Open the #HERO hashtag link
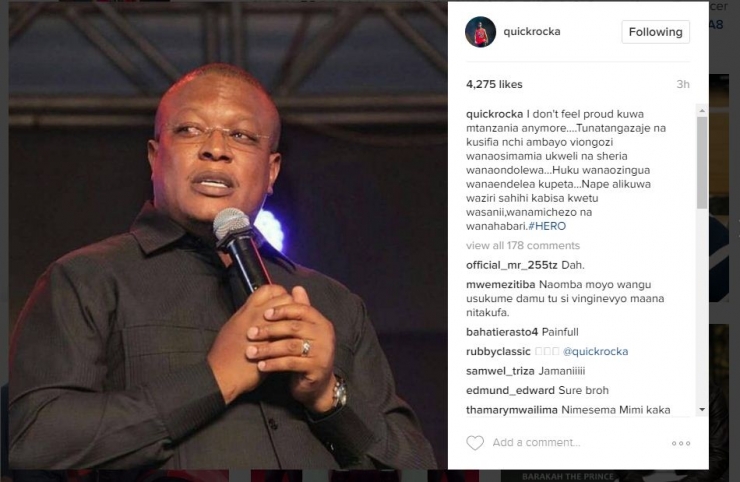Screen dimensions: 740x482 pos(547,226)
